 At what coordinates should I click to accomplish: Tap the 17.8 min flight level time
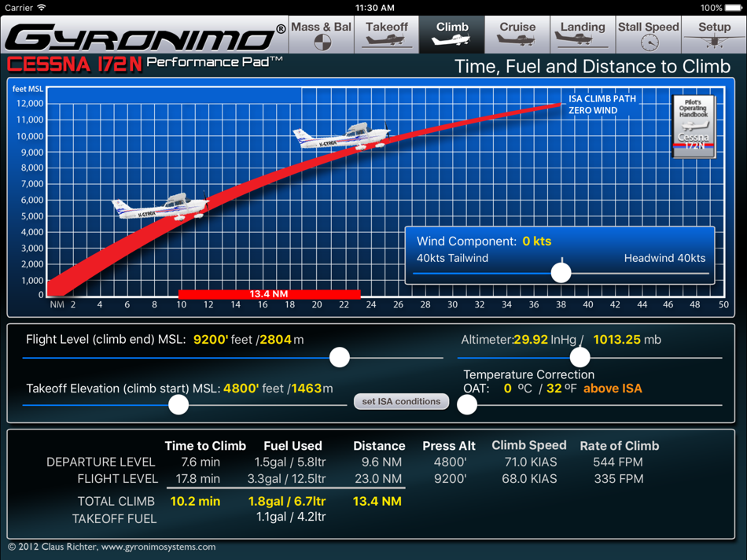197,478
